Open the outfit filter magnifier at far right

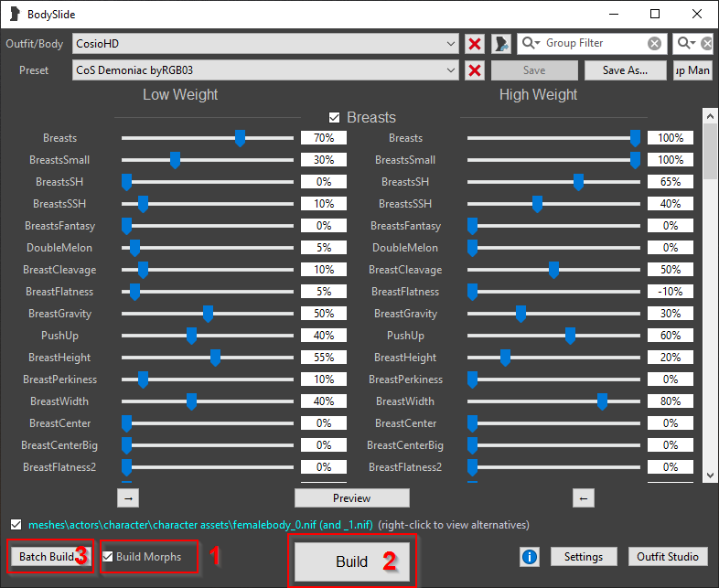click(686, 43)
